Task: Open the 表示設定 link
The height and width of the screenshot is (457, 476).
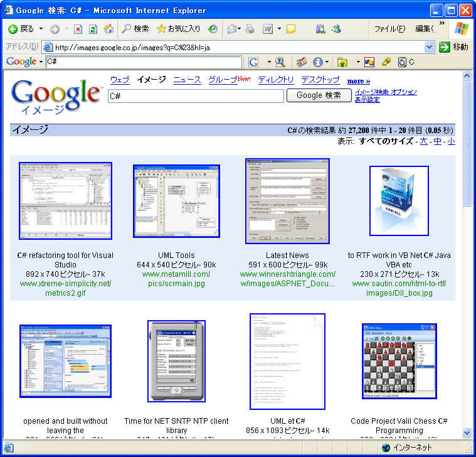Action: tap(368, 100)
